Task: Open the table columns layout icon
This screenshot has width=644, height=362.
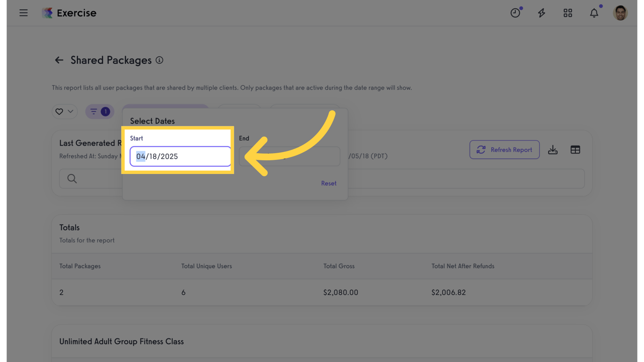Action: click(x=575, y=150)
